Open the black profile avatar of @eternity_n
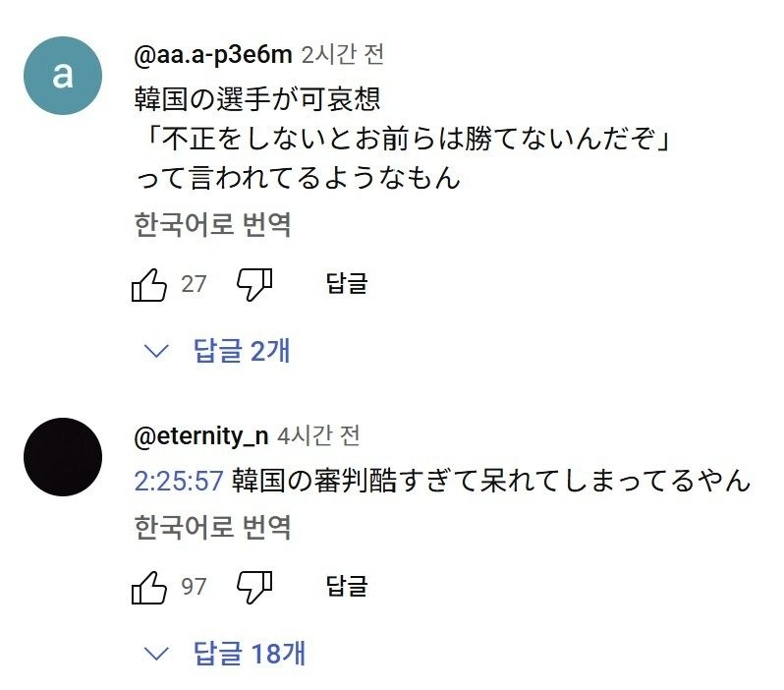The image size is (784, 690). tap(63, 457)
